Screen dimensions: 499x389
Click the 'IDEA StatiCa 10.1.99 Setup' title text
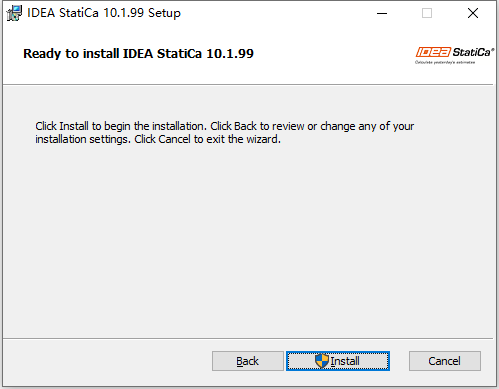[104, 13]
